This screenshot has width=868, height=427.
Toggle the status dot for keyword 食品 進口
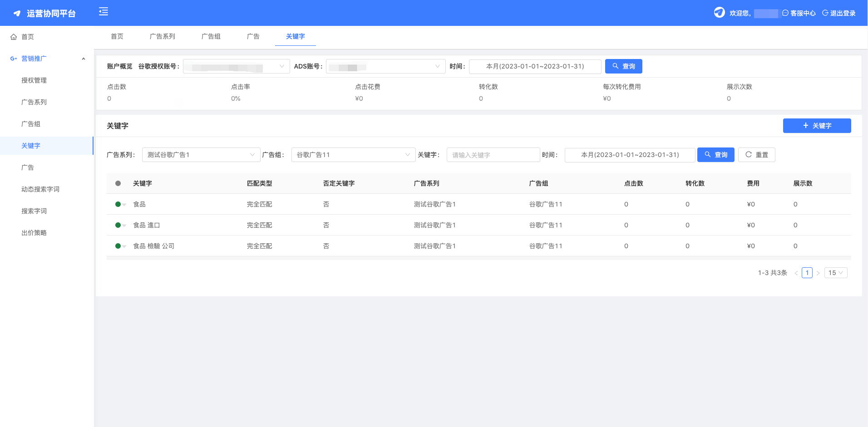[118, 225]
